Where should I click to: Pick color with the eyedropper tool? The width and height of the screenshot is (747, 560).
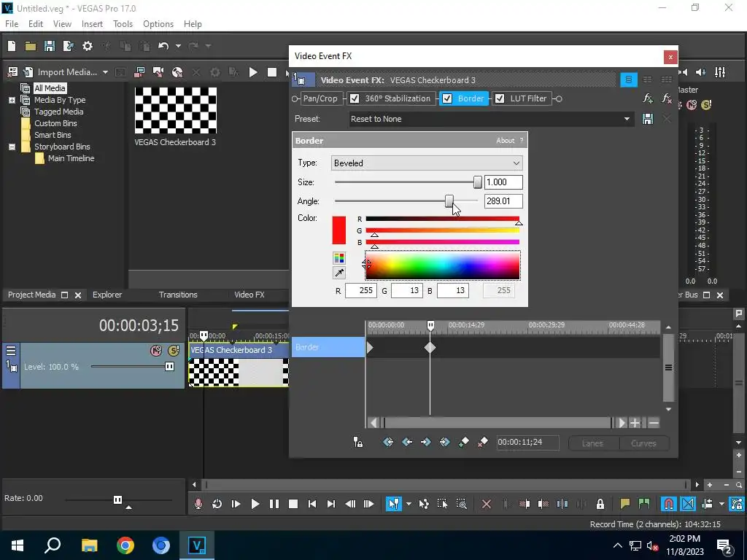pyautogui.click(x=338, y=273)
